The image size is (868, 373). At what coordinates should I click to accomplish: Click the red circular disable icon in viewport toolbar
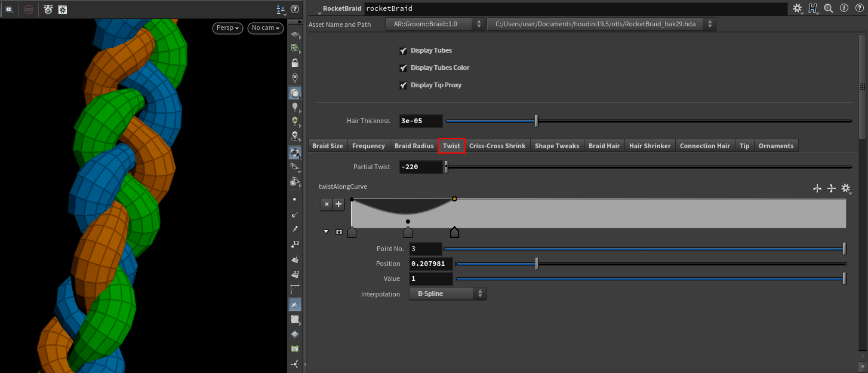pyautogui.click(x=29, y=10)
